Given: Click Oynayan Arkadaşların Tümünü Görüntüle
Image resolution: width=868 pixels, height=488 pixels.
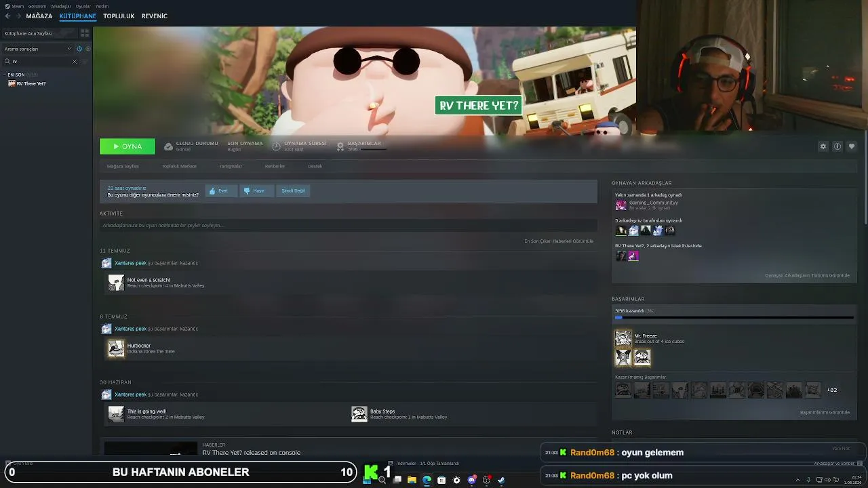Looking at the screenshot, I should [807, 276].
